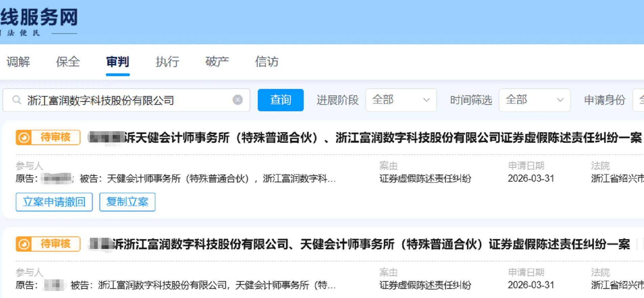Click the second case's 被告: 浙江富润数字科技 participants text
644x298 pixels.
click(x=203, y=285)
